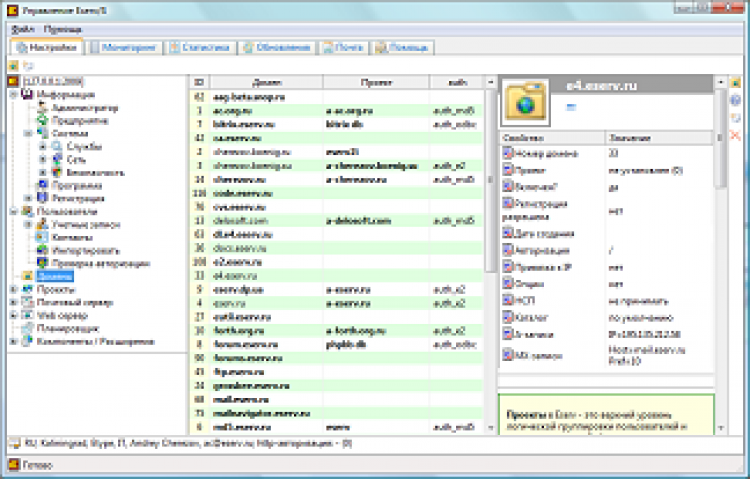The height and width of the screenshot is (479, 750).
Task: Switch to the Помощь tab
Action: pyautogui.click(x=401, y=47)
